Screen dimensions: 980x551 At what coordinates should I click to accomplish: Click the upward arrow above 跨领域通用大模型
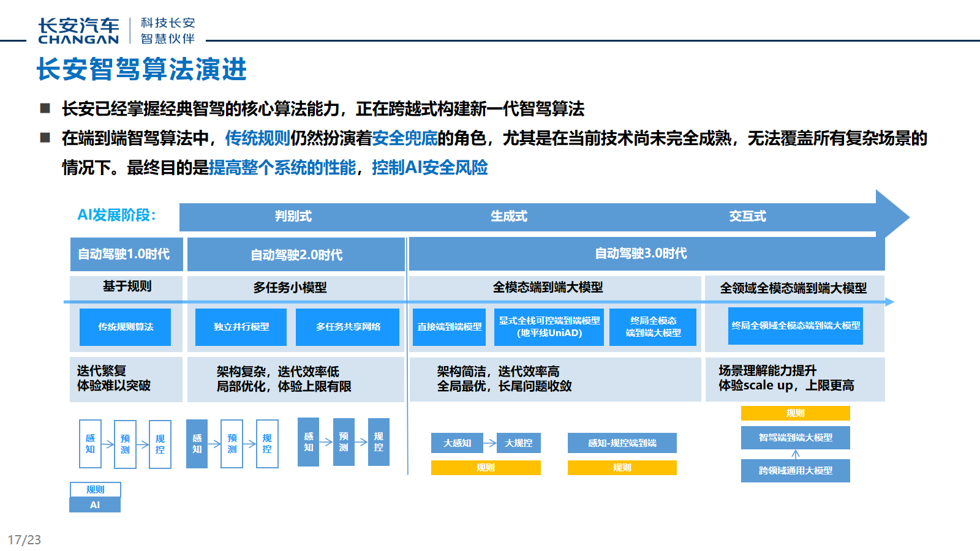[796, 454]
